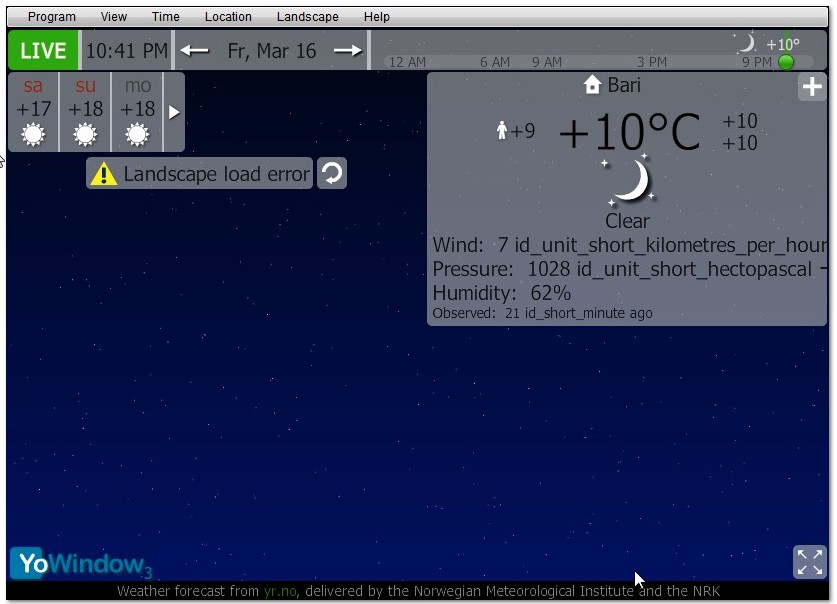Select the Saturday forecast tile
Screen dimensions: 837x604
point(33,112)
